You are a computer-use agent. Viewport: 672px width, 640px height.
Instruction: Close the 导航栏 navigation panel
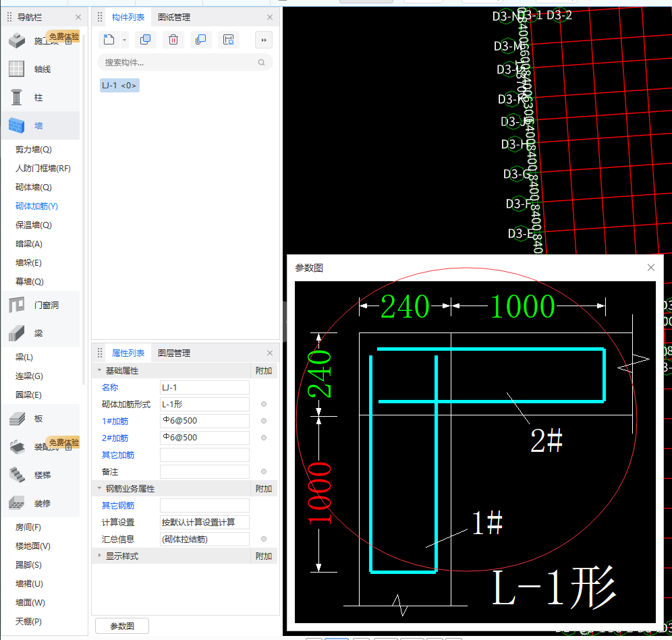coord(78,17)
